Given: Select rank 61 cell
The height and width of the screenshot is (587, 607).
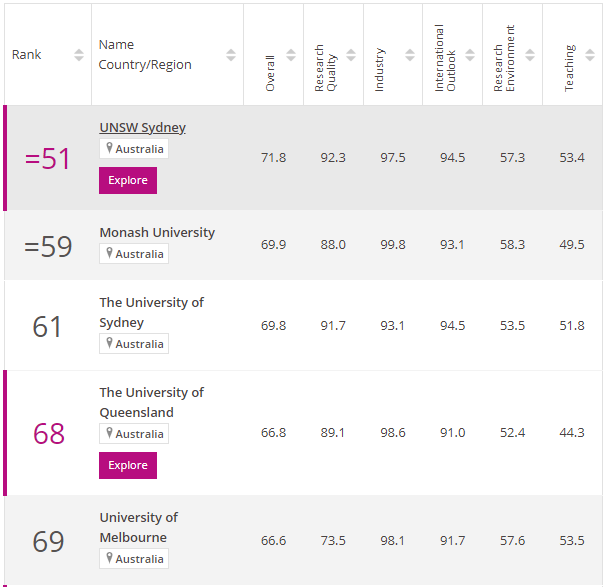Looking at the screenshot, I should pyautogui.click(x=47, y=327).
